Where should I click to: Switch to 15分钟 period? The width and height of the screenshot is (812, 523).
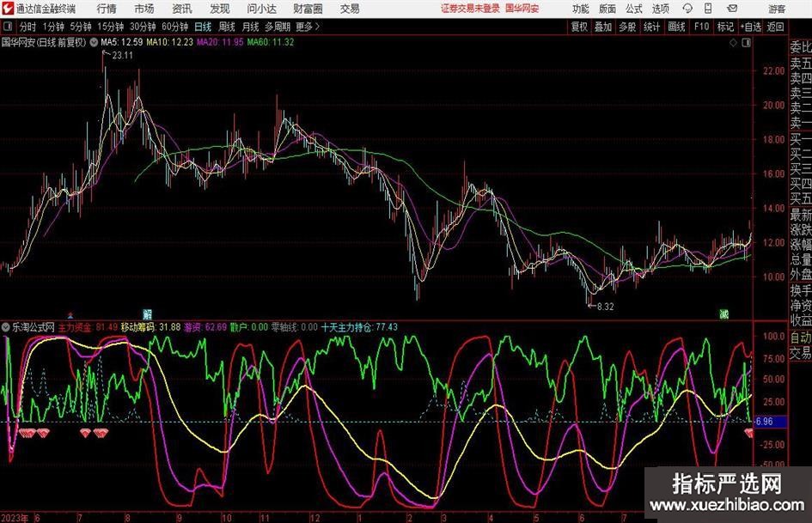(110, 27)
